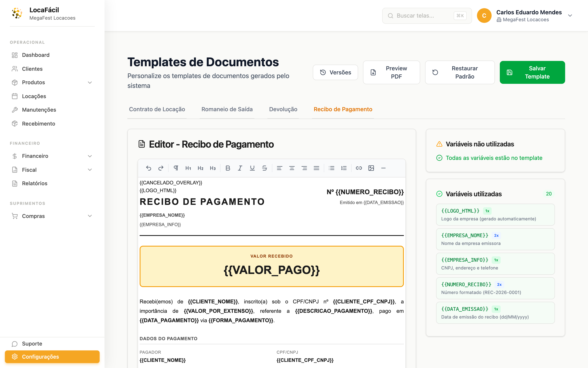Select the {{EMPRESA_INFO}} variable card
Viewport: 588px width, 368px height.
coord(495,264)
